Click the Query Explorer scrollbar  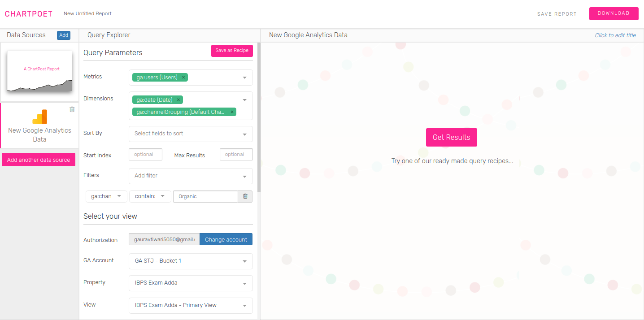click(259, 117)
